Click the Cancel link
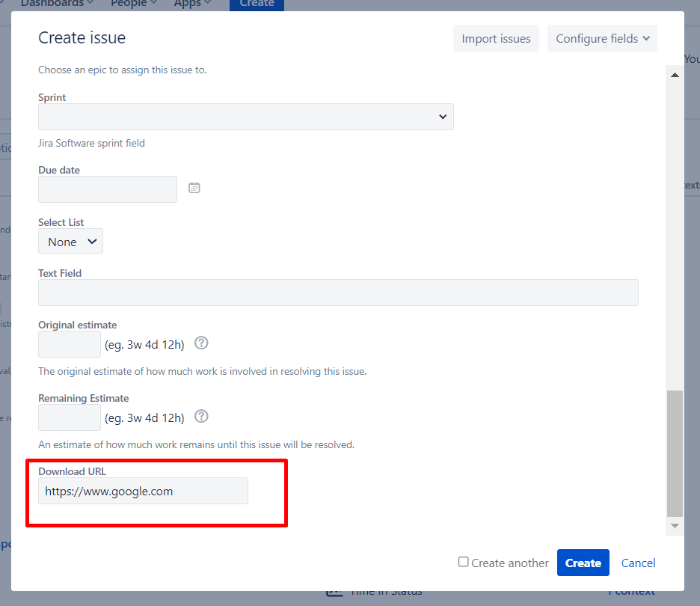This screenshot has width=700, height=606. pos(638,563)
